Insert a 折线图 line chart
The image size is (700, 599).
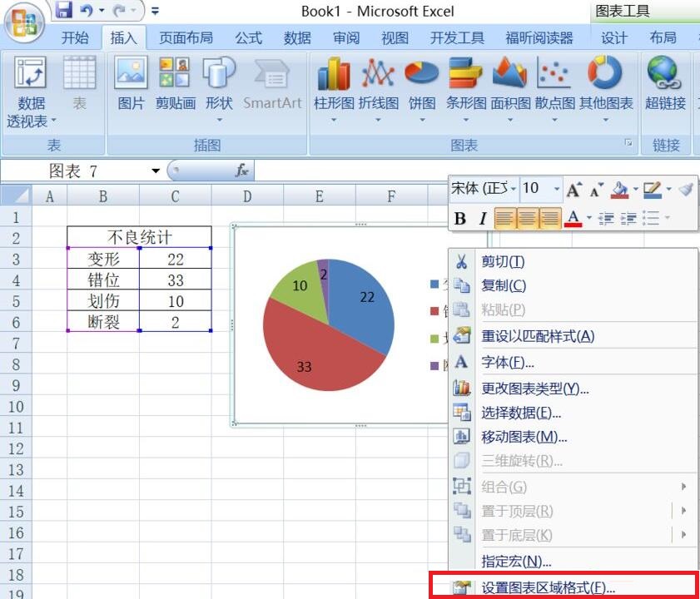tap(378, 89)
